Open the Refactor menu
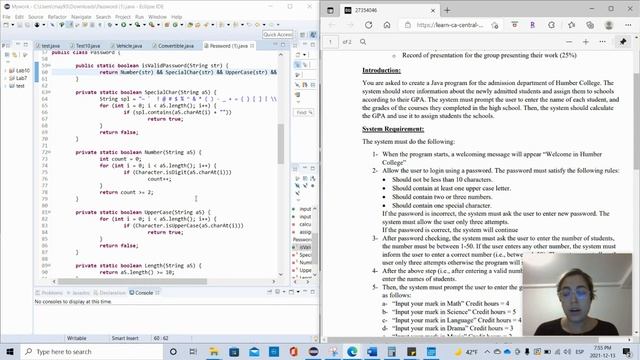640x360 pixels. click(57, 17)
